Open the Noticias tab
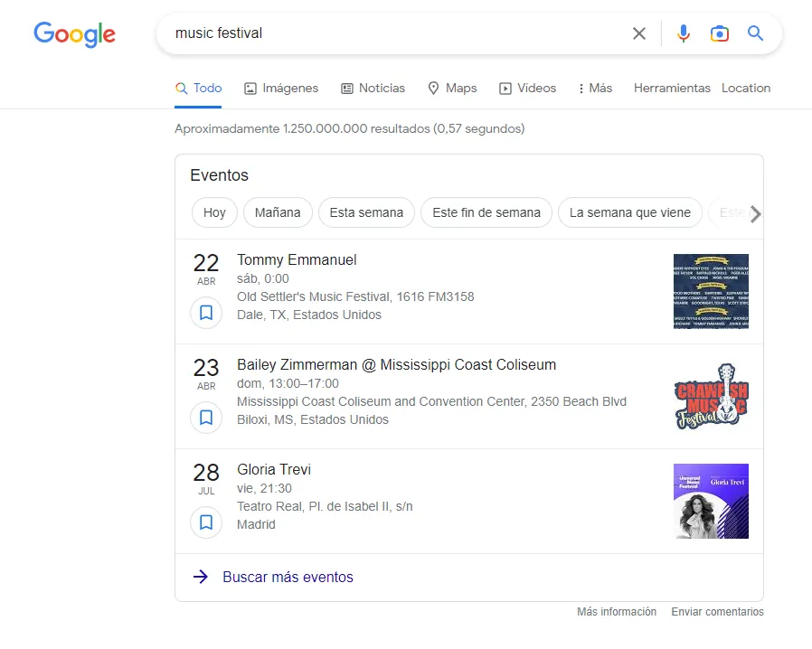Viewport: 812px width, 649px height. (373, 88)
